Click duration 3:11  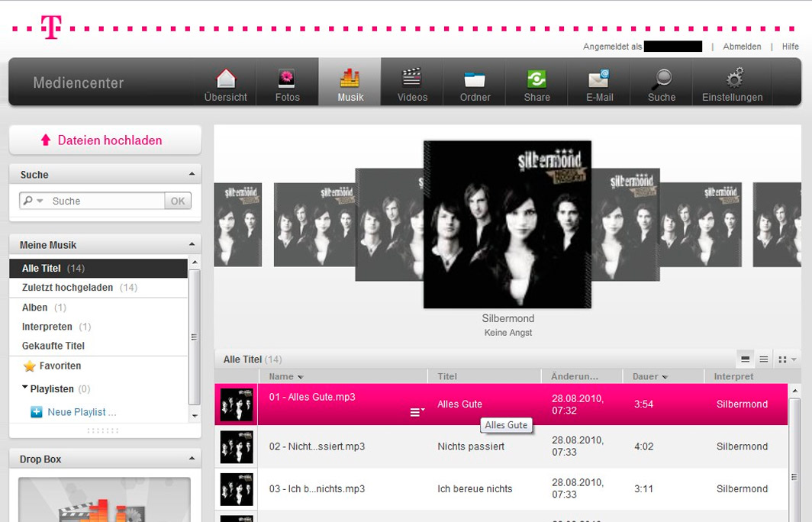[x=643, y=489]
